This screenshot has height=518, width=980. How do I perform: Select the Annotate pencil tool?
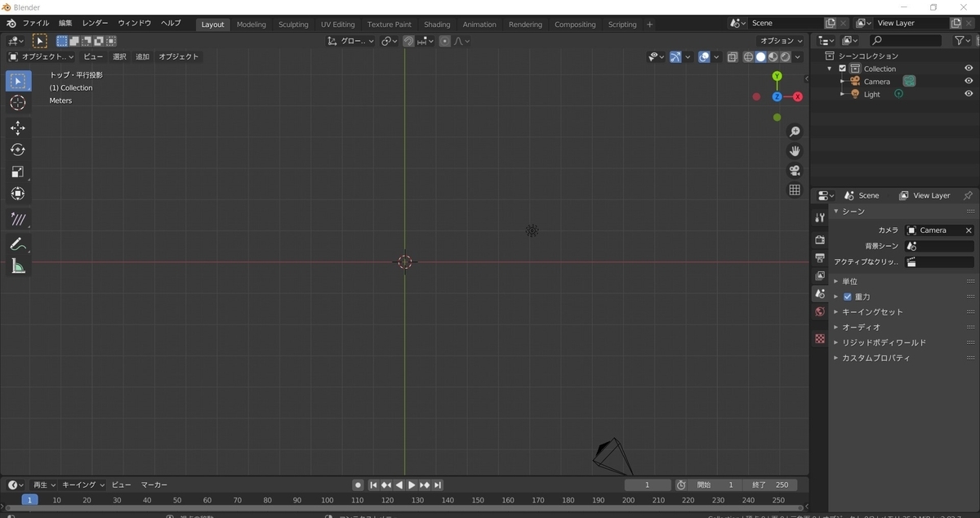click(18, 244)
